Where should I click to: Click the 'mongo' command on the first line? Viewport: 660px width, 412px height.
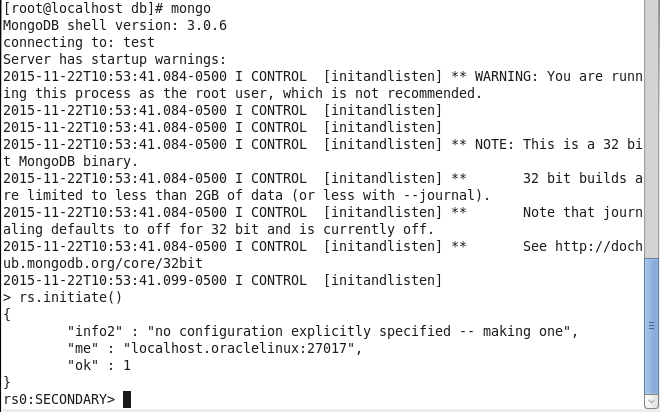[x=191, y=8]
